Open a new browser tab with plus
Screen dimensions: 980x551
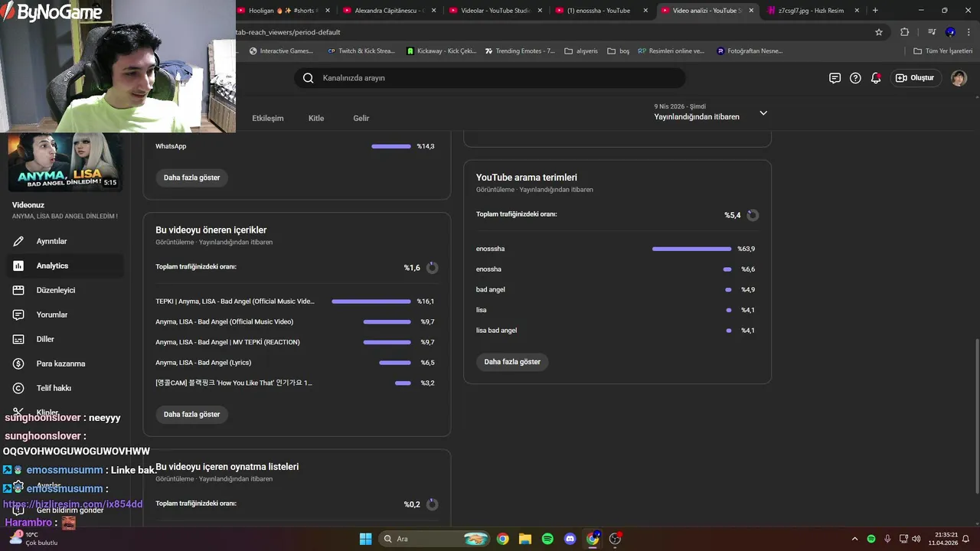875,10
